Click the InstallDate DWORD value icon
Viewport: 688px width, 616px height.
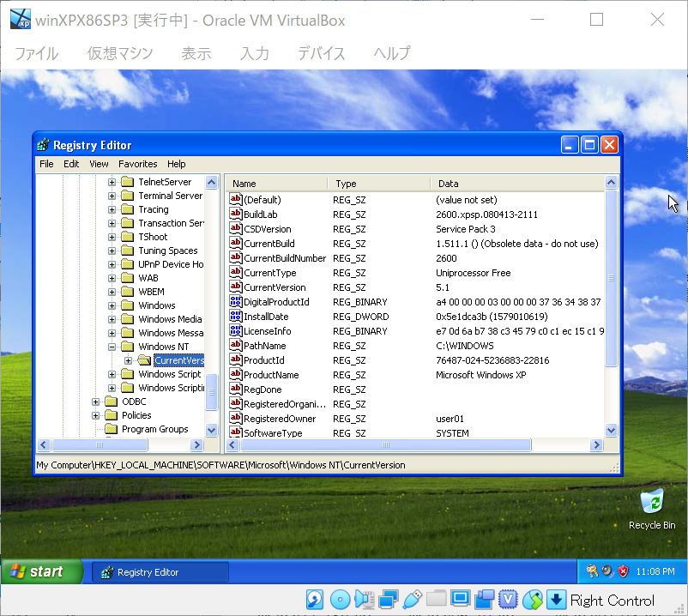click(236, 316)
